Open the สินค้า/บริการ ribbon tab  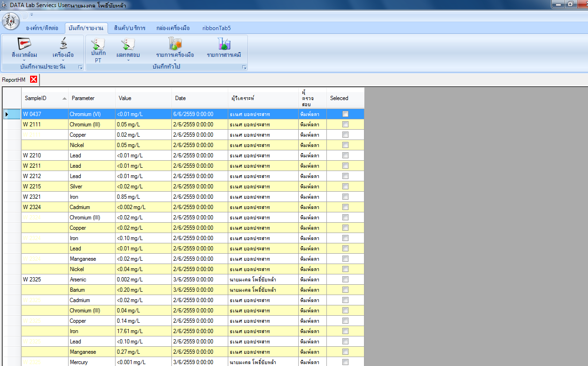pos(130,28)
